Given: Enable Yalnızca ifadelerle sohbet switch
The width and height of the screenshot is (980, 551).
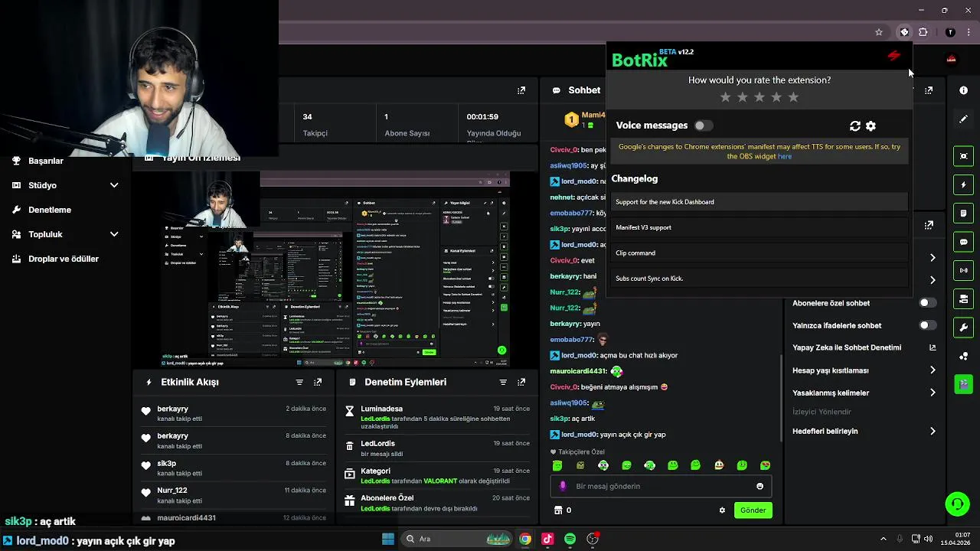Looking at the screenshot, I should pos(927,325).
